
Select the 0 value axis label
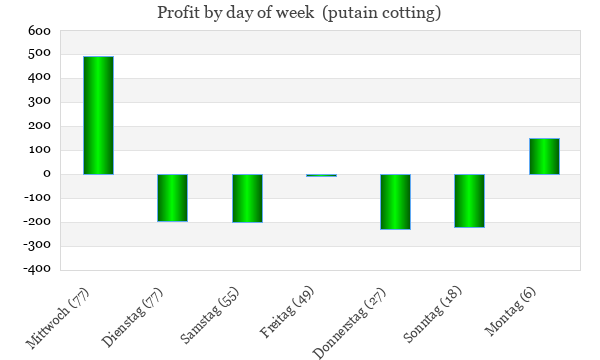[x=47, y=174]
